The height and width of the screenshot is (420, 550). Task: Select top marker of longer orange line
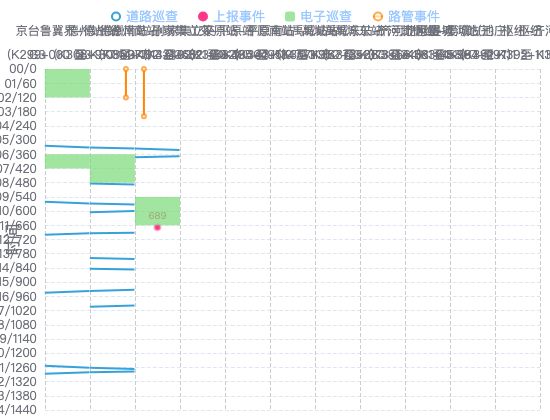point(144,69)
